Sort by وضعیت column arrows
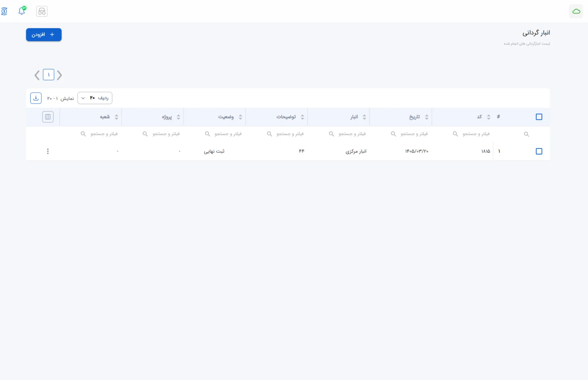The width and height of the screenshot is (588, 380). 240,117
